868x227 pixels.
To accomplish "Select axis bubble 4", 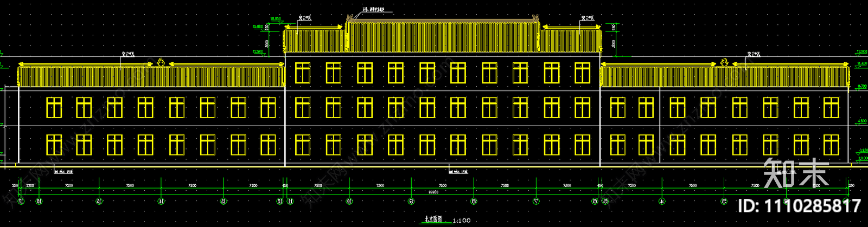I will pyautogui.click(x=662, y=202).
